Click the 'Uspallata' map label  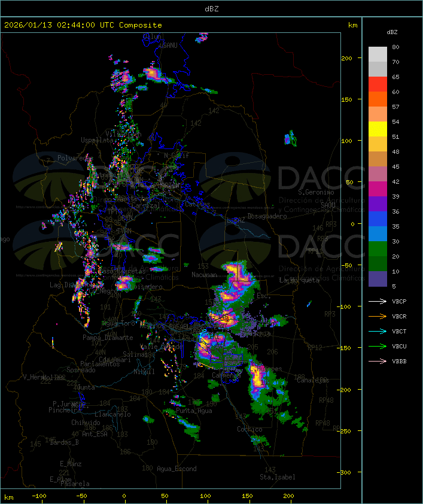[x=97, y=140]
